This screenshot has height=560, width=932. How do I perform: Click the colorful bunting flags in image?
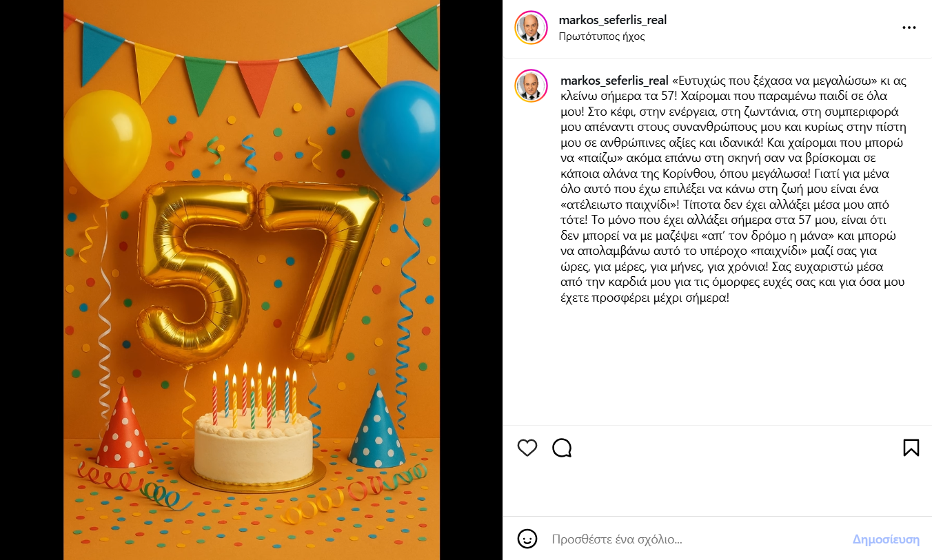tap(252, 59)
